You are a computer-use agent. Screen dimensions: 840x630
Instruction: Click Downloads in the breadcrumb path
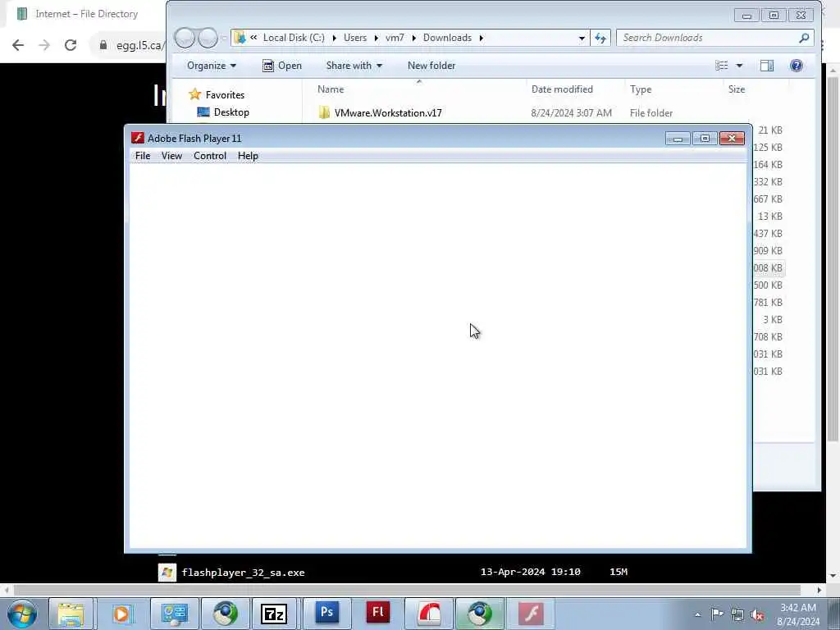pos(447,38)
